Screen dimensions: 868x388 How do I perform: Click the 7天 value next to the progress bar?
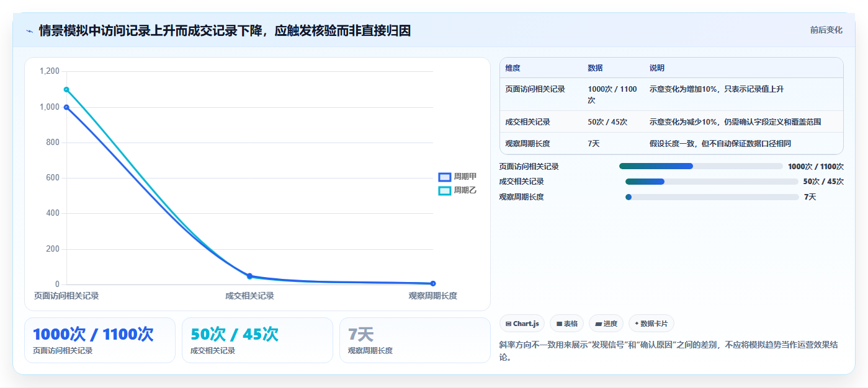(x=810, y=197)
